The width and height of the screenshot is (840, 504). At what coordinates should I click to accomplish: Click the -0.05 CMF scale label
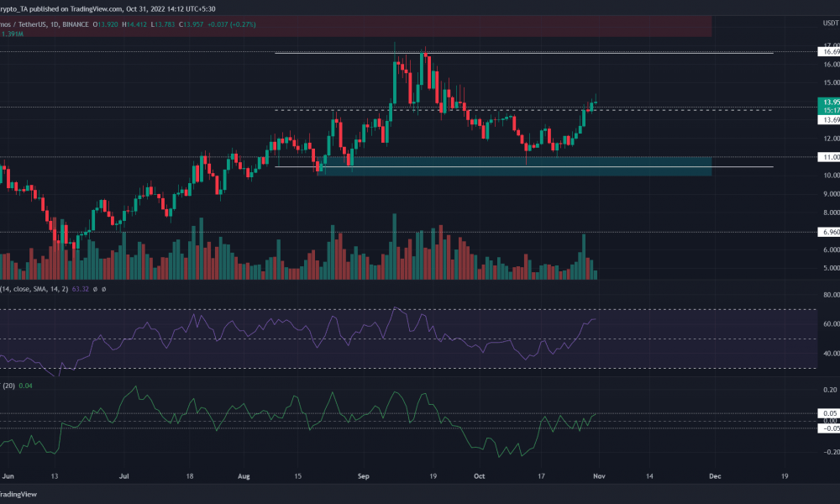click(829, 428)
